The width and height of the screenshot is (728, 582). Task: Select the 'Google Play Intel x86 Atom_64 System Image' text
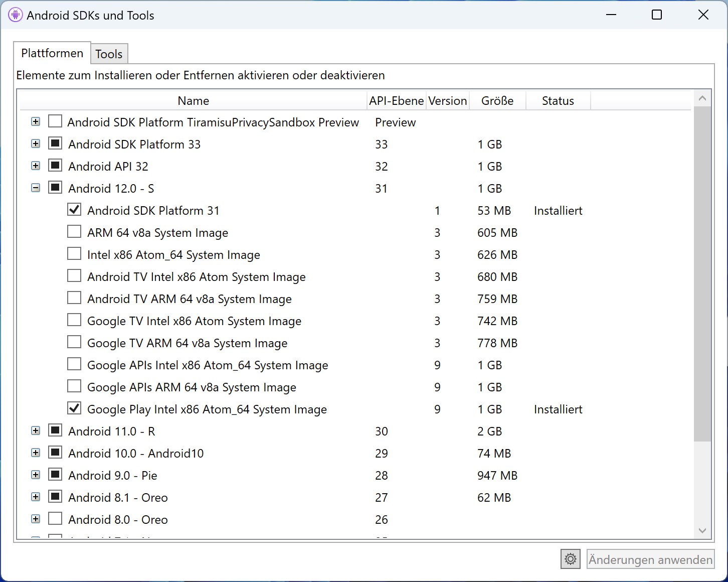tap(207, 409)
